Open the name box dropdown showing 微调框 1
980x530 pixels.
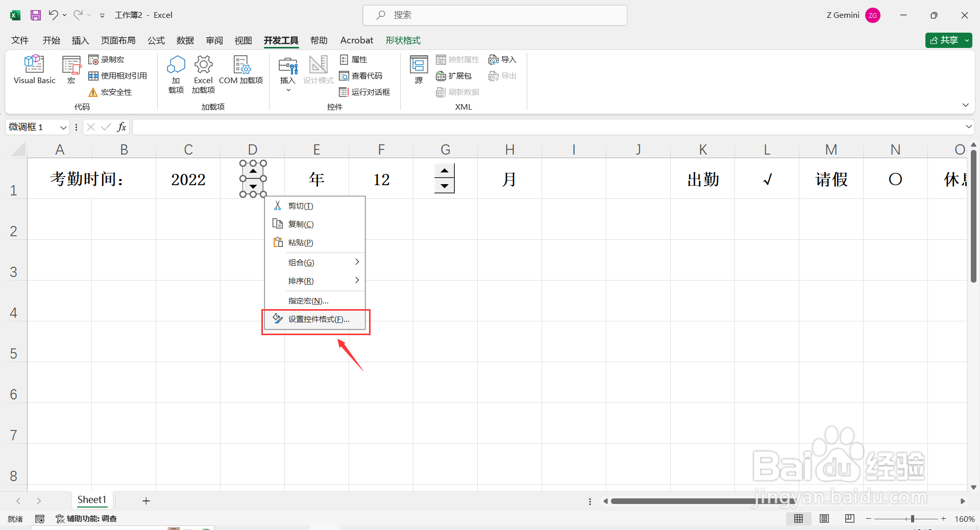63,127
